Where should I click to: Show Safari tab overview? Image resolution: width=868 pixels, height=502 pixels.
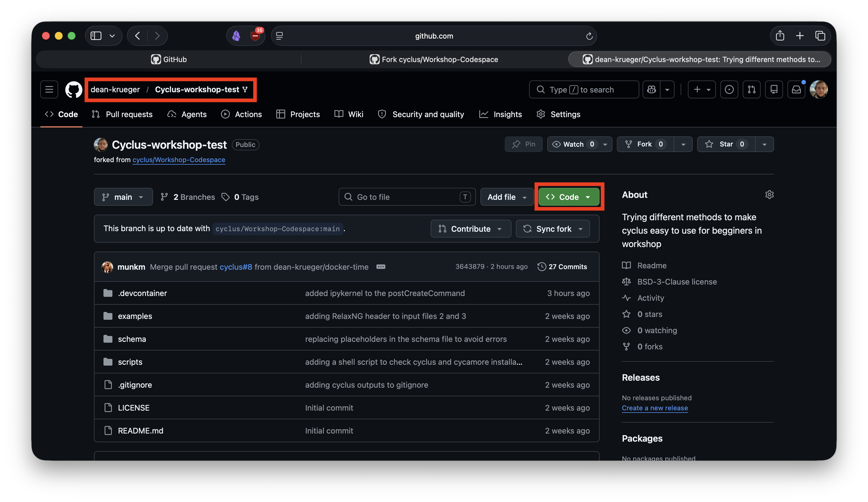pos(820,36)
